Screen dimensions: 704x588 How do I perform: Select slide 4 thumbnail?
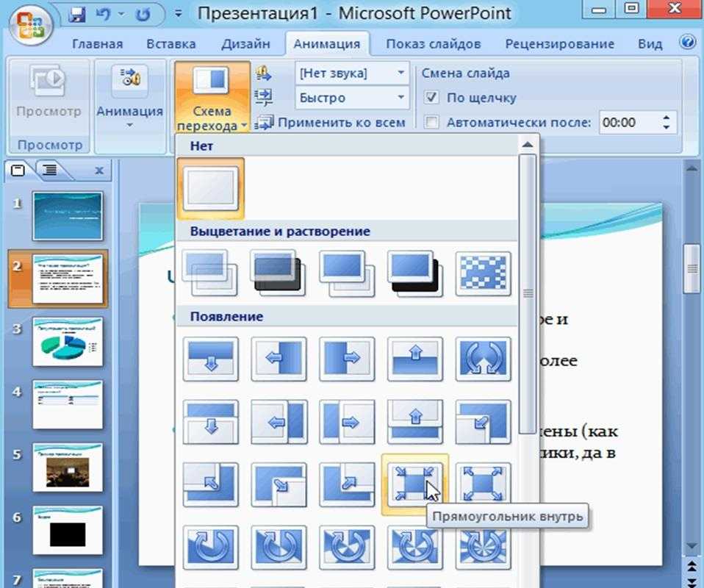pyautogui.click(x=68, y=405)
